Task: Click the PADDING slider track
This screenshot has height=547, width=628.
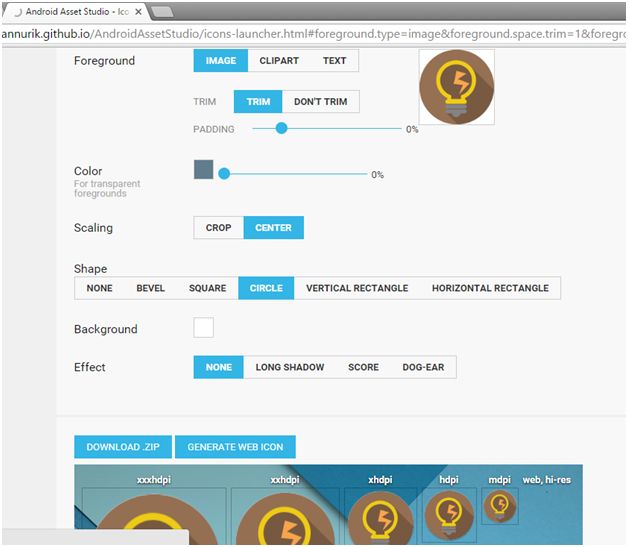Action: pyautogui.click(x=326, y=129)
